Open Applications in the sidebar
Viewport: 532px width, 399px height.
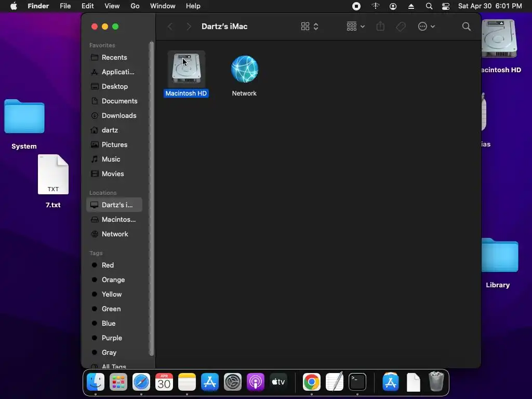(x=114, y=72)
